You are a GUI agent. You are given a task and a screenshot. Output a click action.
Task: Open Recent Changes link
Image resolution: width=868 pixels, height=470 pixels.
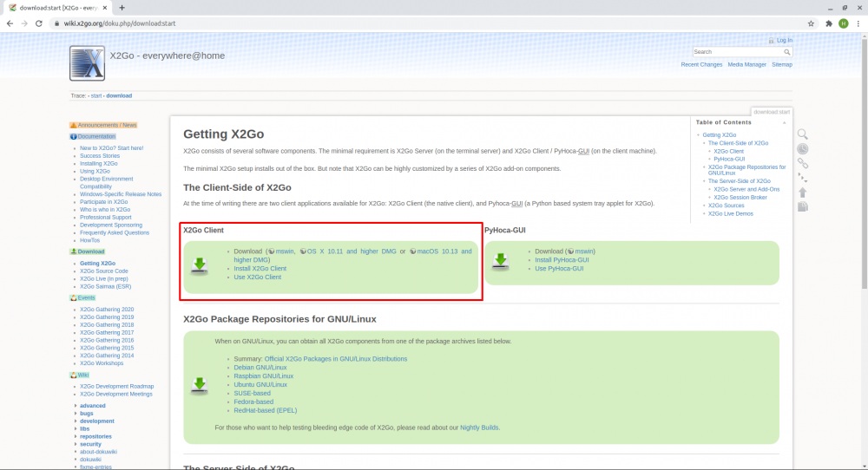point(701,65)
